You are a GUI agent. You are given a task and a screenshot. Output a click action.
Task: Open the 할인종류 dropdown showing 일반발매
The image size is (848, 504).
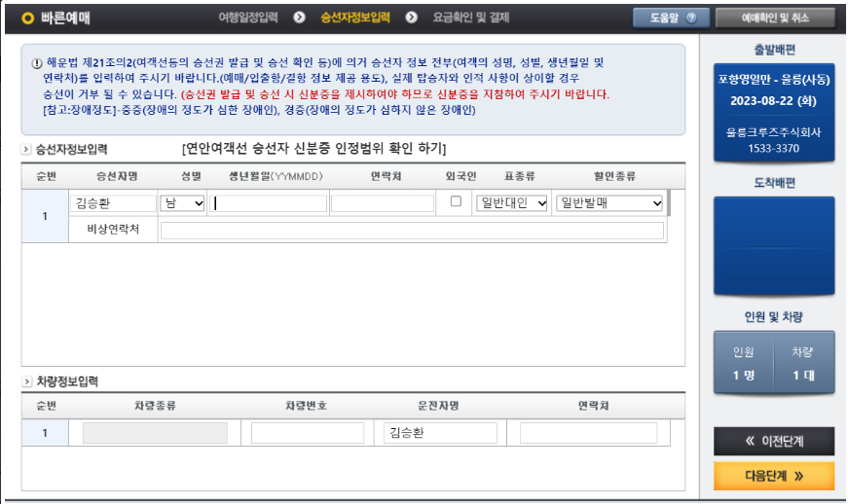(x=609, y=203)
